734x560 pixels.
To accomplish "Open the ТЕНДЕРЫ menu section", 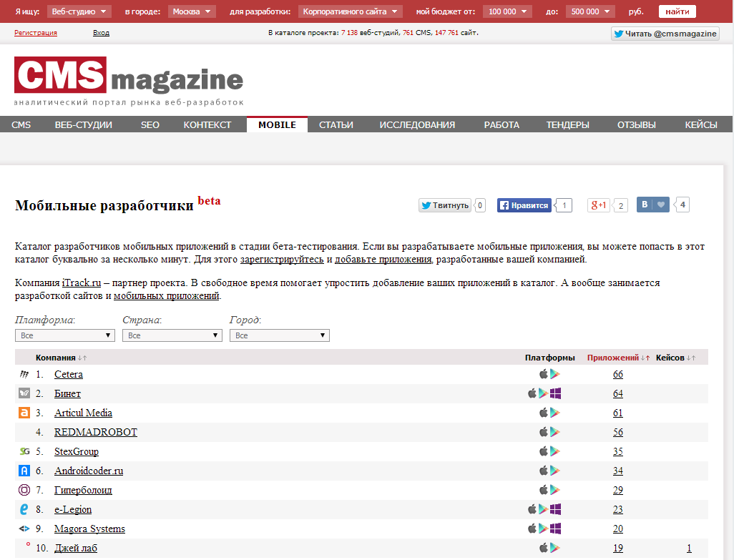I will 568,124.
